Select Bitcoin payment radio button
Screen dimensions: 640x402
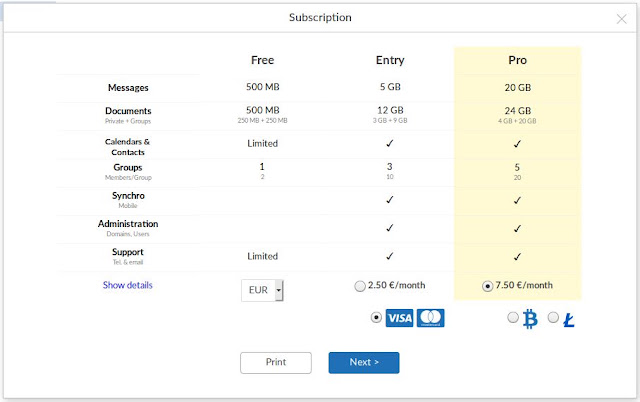(x=513, y=317)
